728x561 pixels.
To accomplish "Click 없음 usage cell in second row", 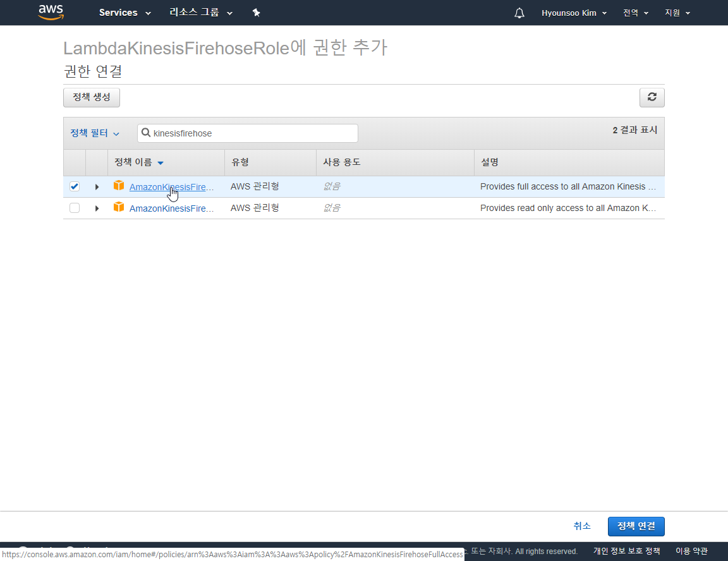I will click(332, 208).
